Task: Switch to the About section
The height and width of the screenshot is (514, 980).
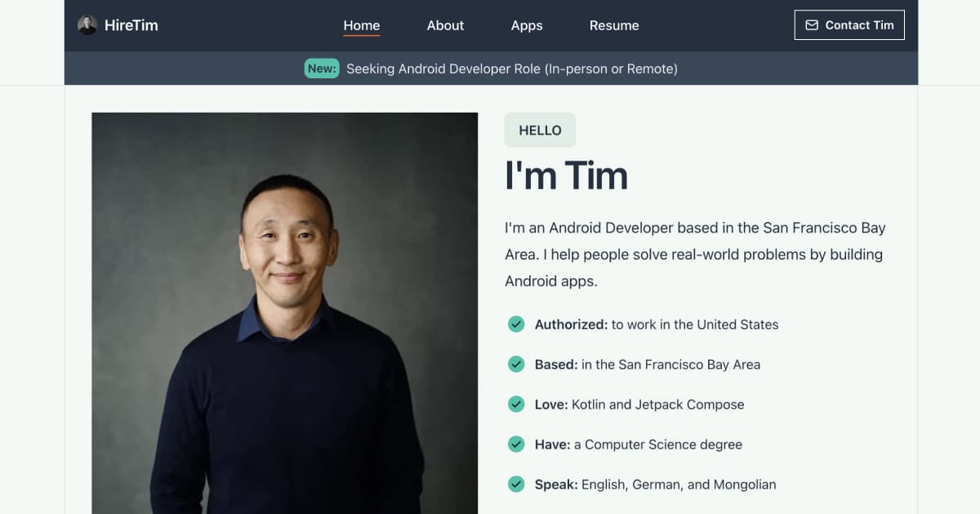Action: (x=445, y=24)
